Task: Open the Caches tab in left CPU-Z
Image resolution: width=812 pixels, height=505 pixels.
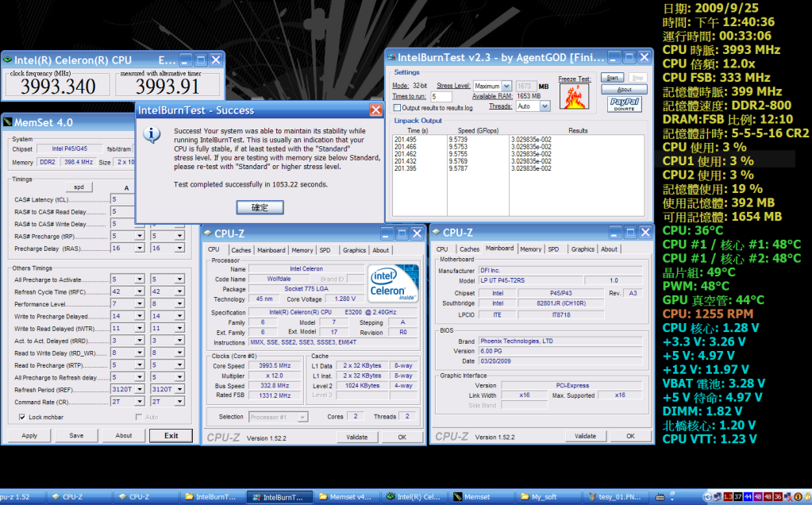Action: coord(241,250)
